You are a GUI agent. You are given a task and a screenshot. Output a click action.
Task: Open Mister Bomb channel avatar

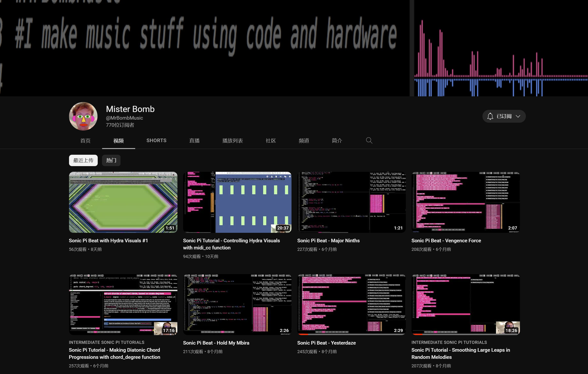pos(83,116)
